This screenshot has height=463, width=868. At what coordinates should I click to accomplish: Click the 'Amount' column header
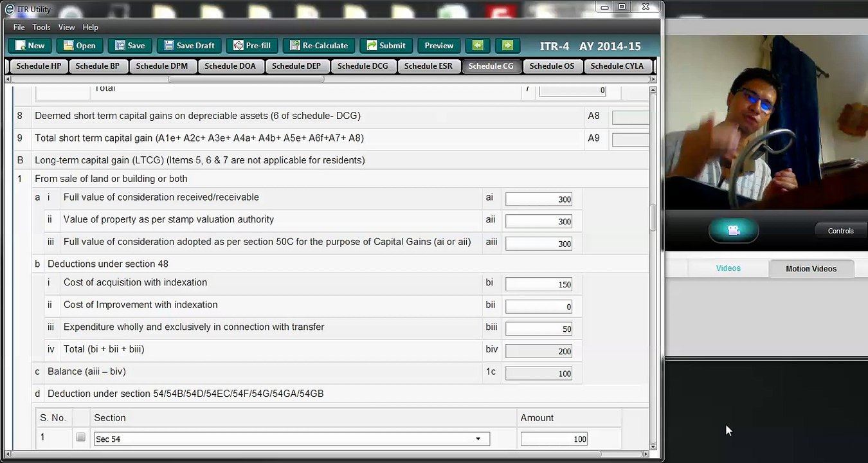tap(537, 418)
